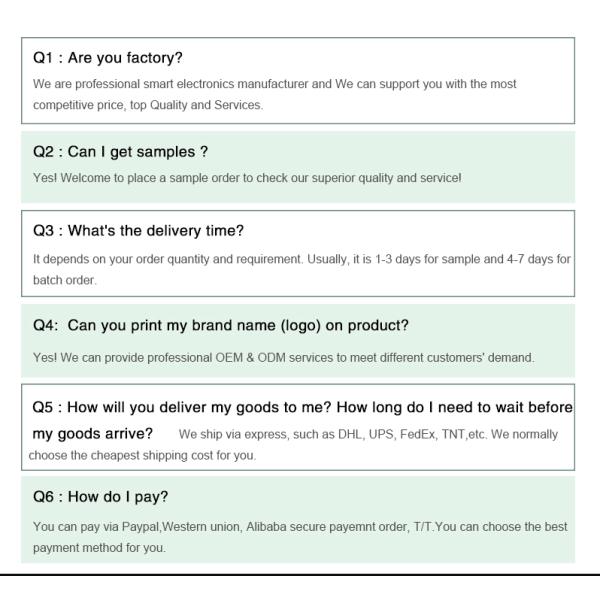The height and width of the screenshot is (600, 600).
Task: Open the 'Q3 : What's the delivery time?' question
Action: (x=138, y=230)
